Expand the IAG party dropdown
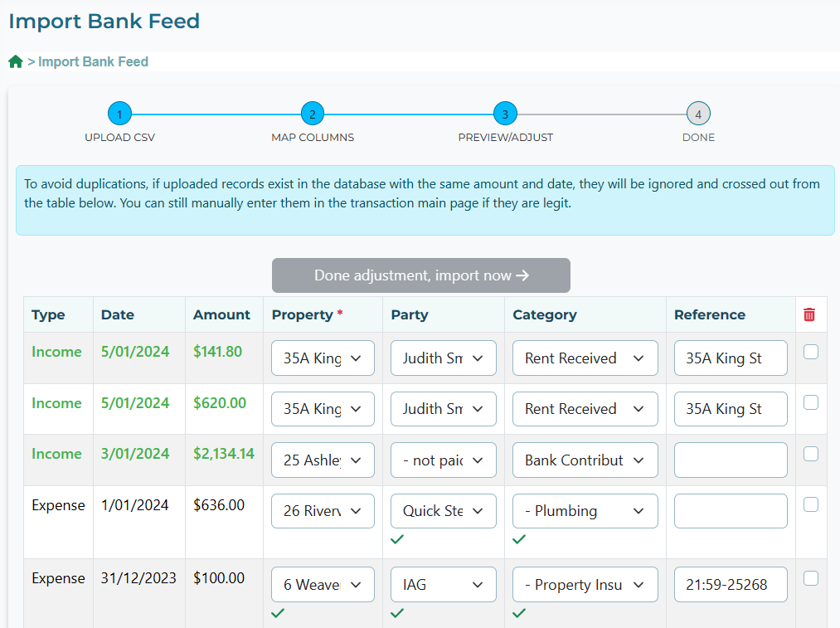Screen dimensions: 840x628 443,585
